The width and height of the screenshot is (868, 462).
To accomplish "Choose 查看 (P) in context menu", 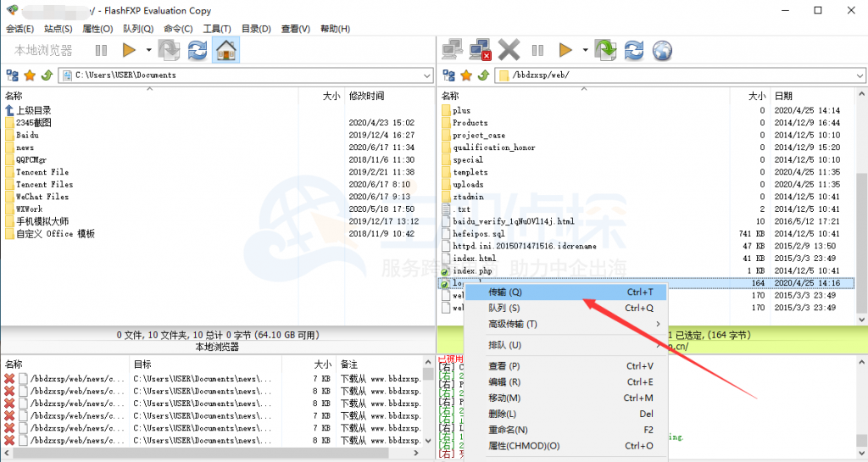I will click(x=565, y=366).
